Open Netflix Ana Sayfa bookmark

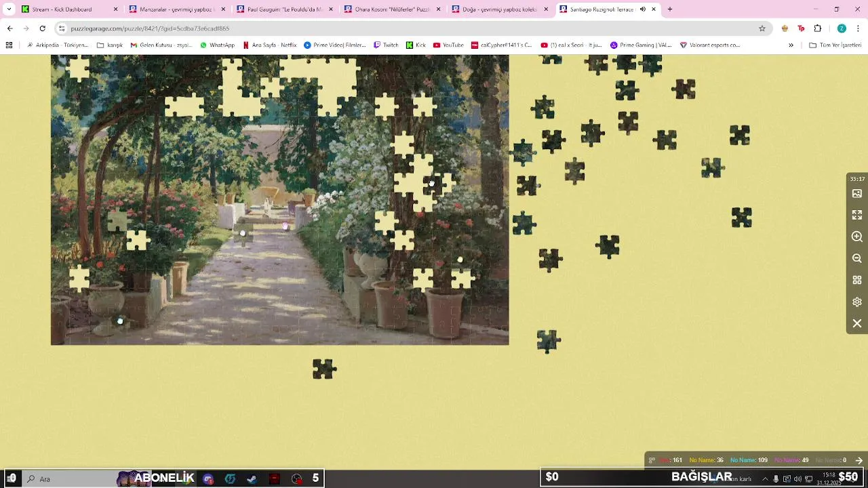(x=270, y=45)
